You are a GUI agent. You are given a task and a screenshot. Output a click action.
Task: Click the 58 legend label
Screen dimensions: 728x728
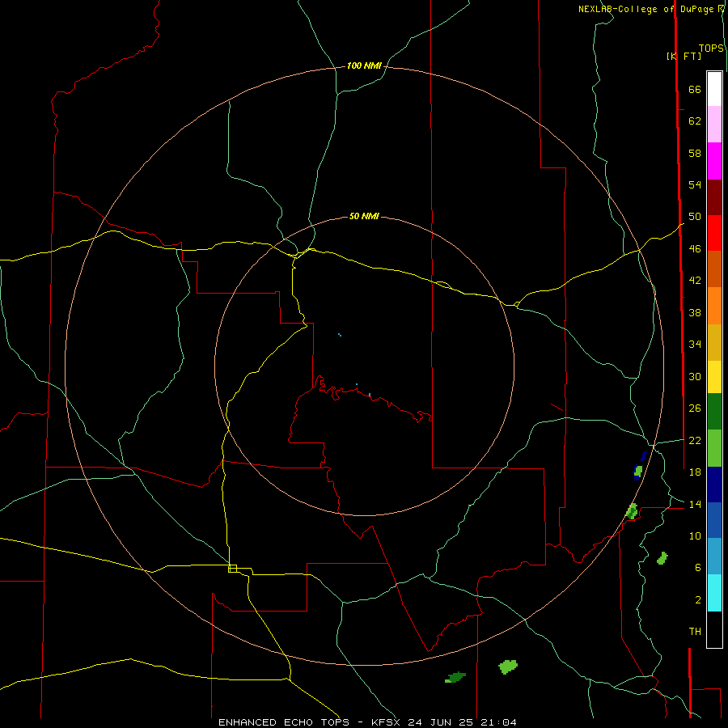[695, 153]
